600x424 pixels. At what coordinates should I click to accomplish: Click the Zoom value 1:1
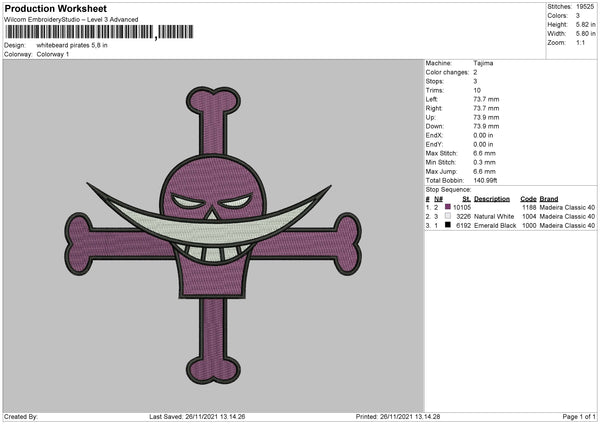[x=580, y=42]
